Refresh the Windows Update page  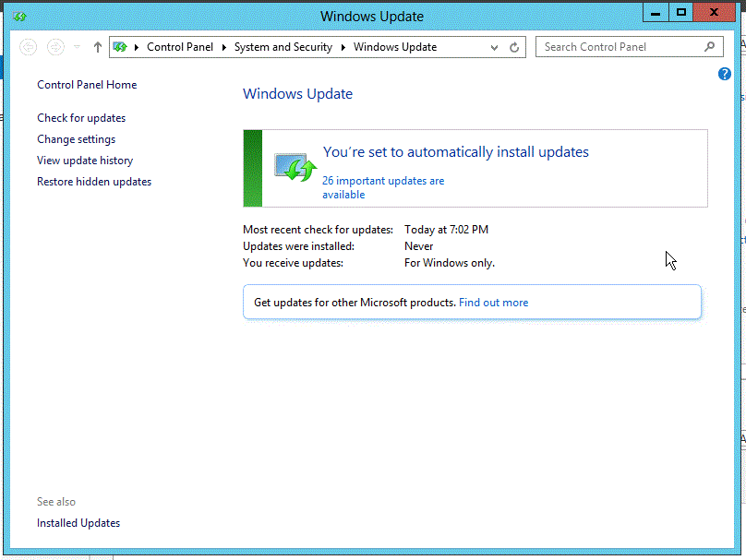(514, 48)
